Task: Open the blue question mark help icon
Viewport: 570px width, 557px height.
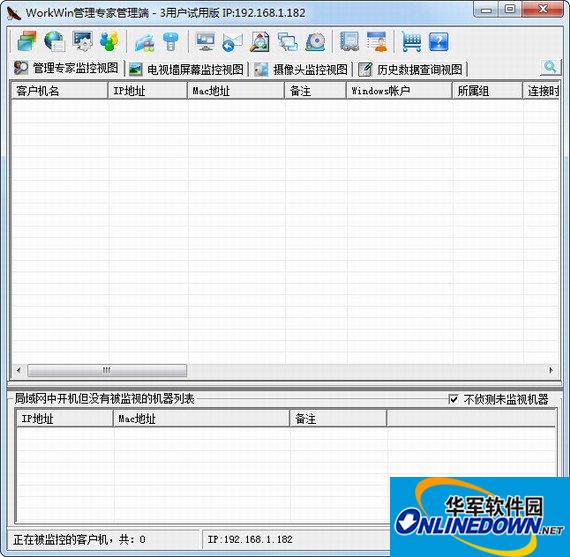Action: click(x=439, y=42)
